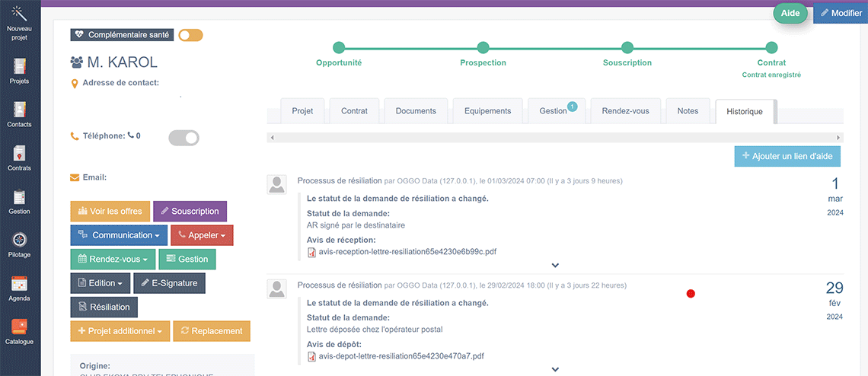Open Nouveau projet wand icon
The width and height of the screenshot is (868, 376).
click(x=20, y=15)
